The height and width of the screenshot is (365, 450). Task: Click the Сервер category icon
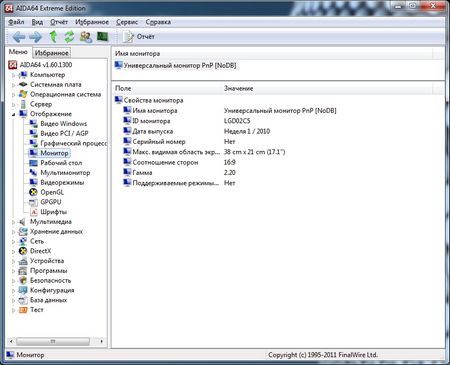click(23, 104)
